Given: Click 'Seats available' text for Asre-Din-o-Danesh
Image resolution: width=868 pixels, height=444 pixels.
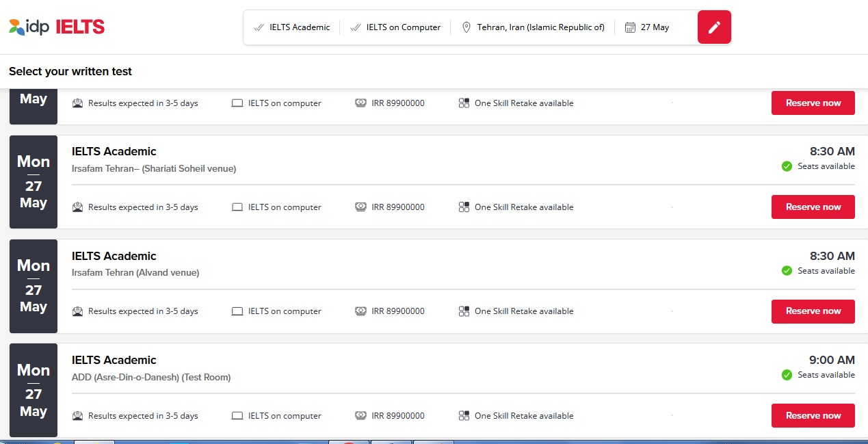Looking at the screenshot, I should (826, 375).
